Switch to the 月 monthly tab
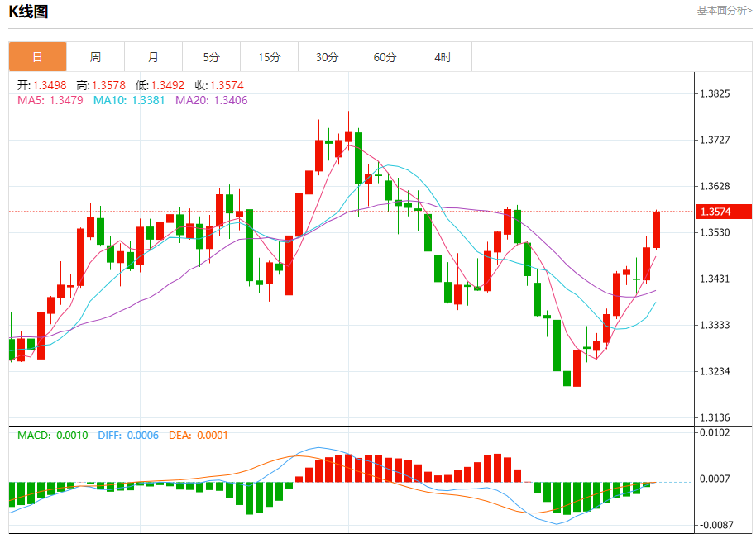The width and height of the screenshot is (756, 534). click(153, 57)
